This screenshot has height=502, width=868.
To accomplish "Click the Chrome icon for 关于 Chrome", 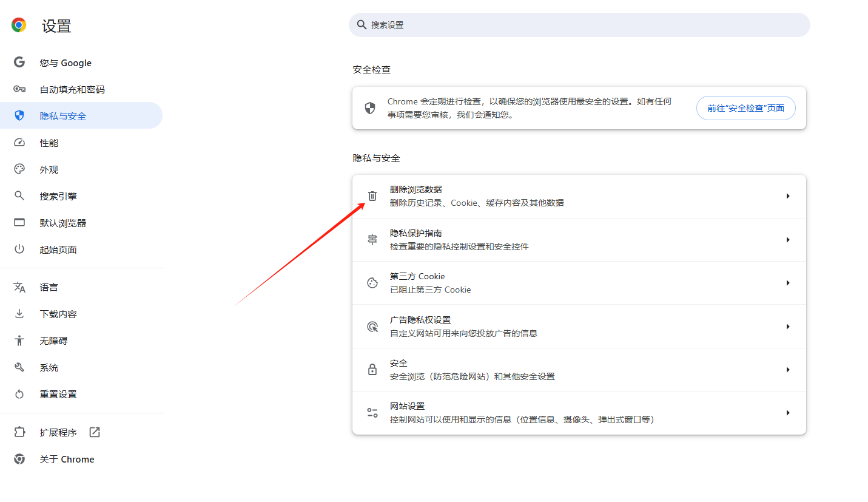I will (x=19, y=459).
